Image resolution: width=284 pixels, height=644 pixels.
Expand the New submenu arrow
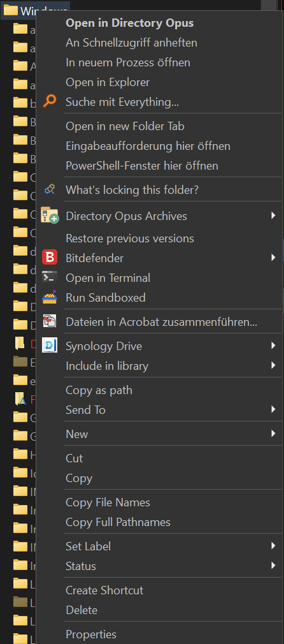click(x=273, y=434)
